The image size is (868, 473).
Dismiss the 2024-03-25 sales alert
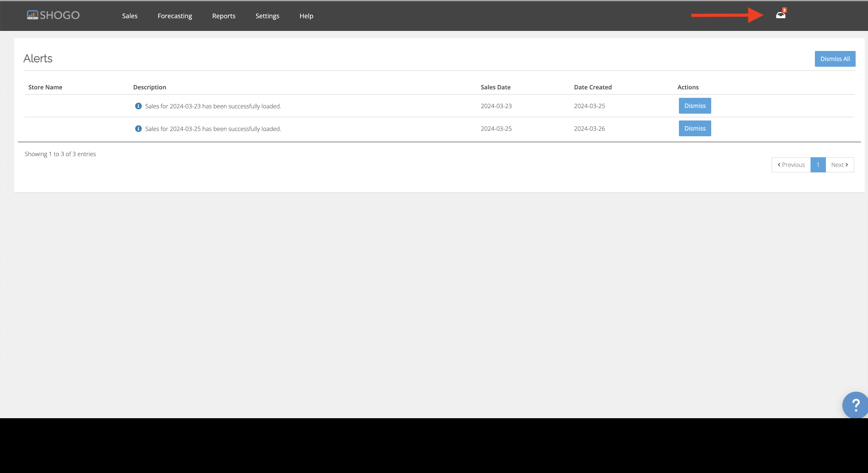[695, 128]
